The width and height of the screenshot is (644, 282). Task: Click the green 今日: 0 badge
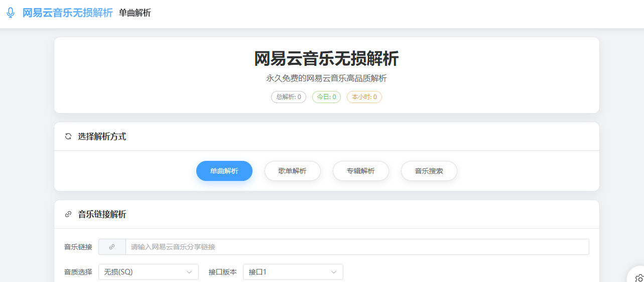pos(327,97)
